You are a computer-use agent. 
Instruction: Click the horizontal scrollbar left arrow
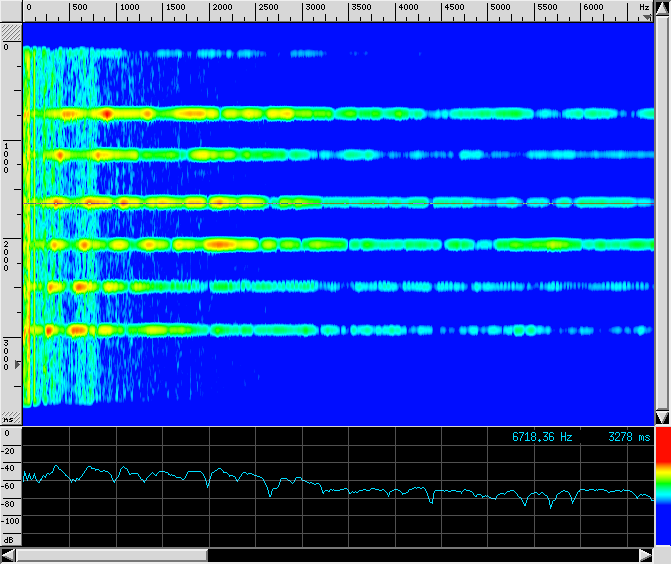10,555
